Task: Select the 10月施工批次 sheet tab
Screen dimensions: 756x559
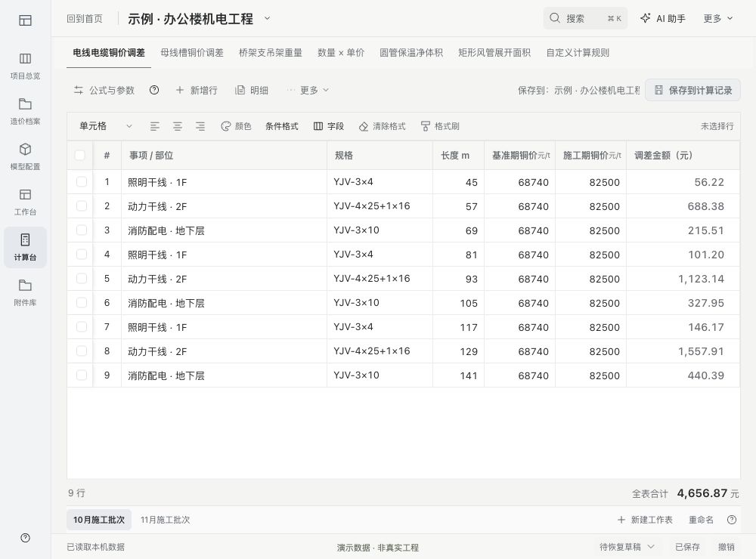Action: click(99, 520)
